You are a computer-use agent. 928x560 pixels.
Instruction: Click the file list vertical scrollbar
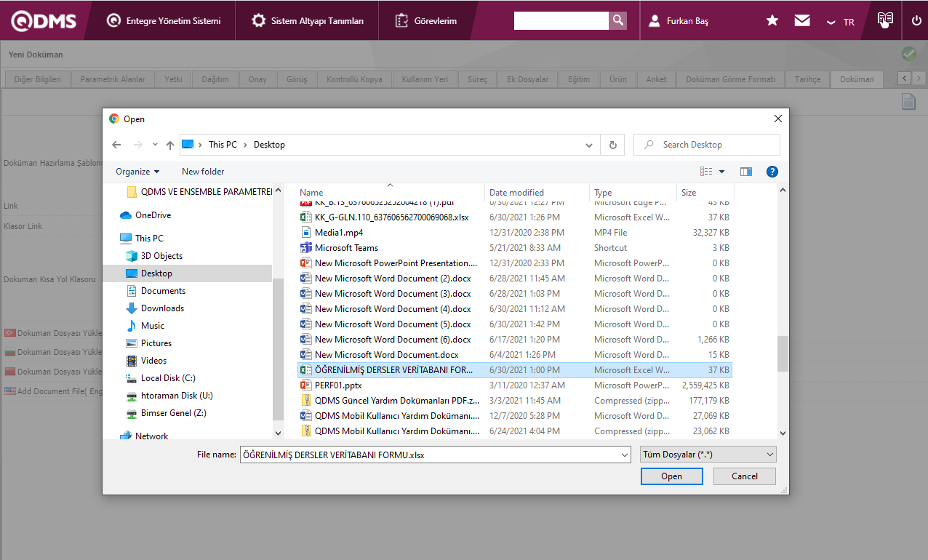783,353
